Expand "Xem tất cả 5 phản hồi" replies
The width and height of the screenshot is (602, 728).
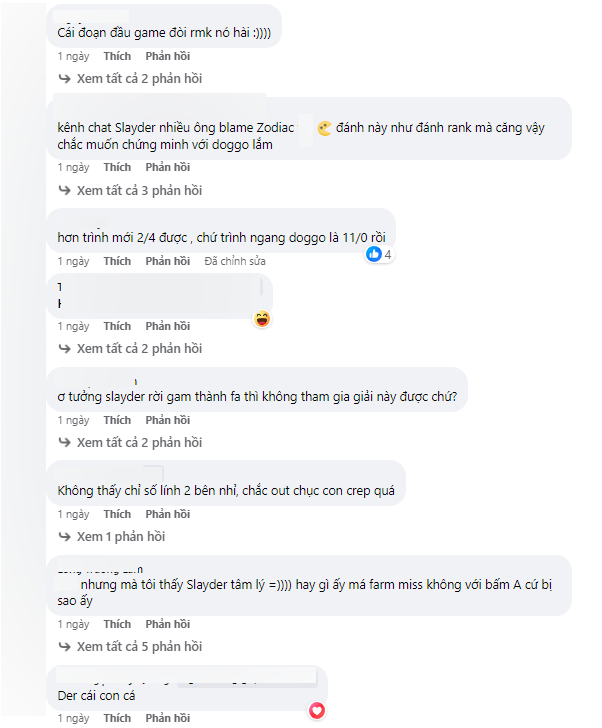point(139,647)
